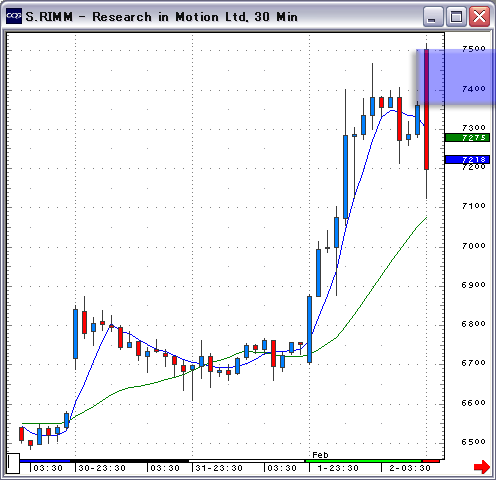Click the 30-23:30 time axis label
The image size is (496, 480).
[x=102, y=468]
